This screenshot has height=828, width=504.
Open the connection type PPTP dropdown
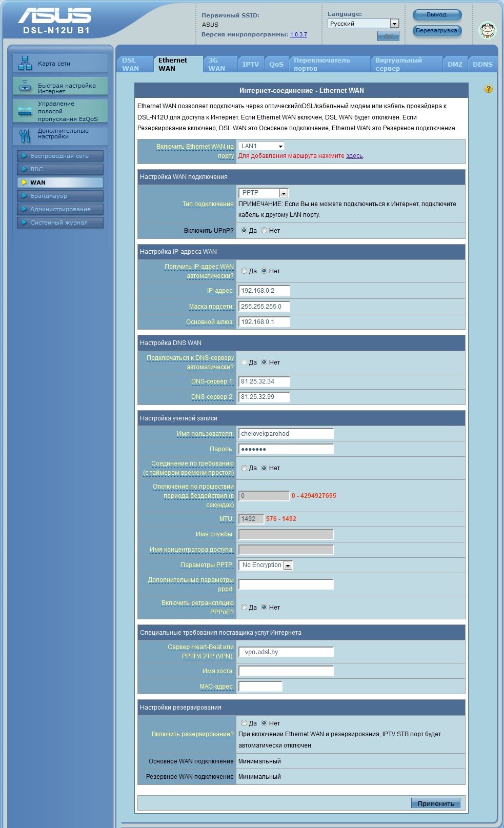pyautogui.click(x=284, y=193)
